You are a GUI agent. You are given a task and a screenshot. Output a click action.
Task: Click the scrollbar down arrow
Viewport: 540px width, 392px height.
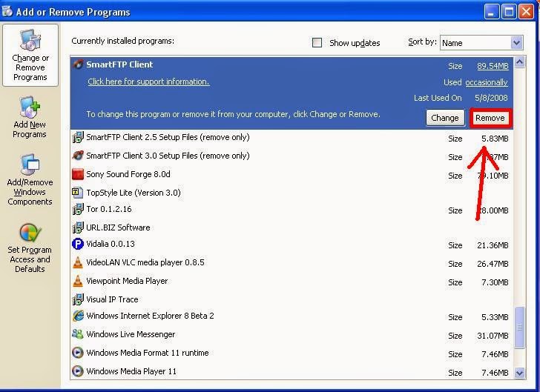coord(520,373)
